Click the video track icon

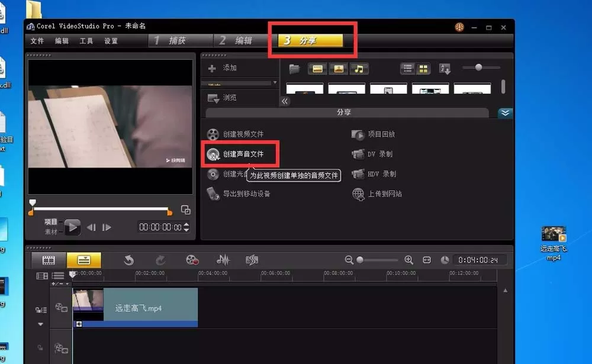(61, 307)
